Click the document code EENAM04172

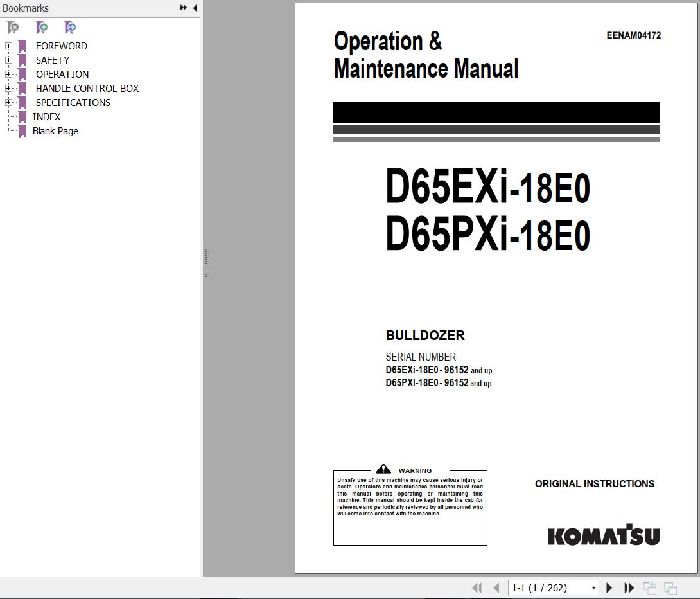[633, 35]
